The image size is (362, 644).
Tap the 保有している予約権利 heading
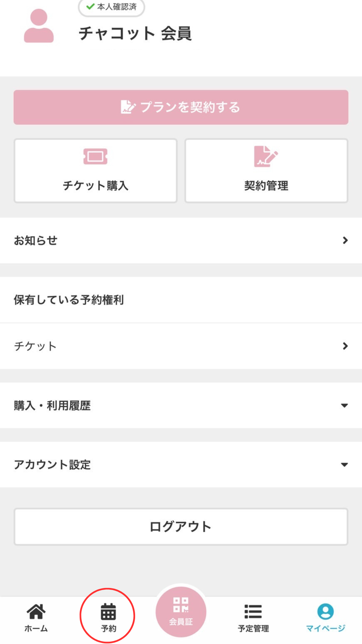coord(69,300)
